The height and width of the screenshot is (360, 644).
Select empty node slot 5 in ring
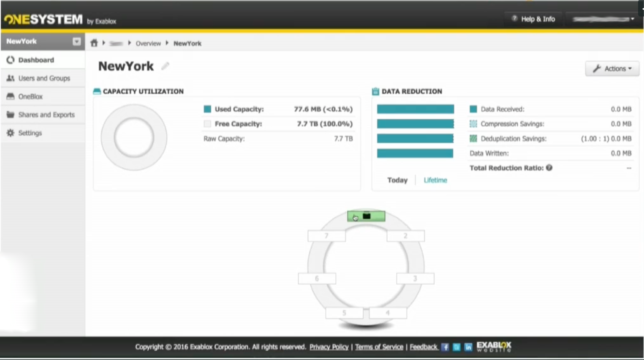[344, 313]
